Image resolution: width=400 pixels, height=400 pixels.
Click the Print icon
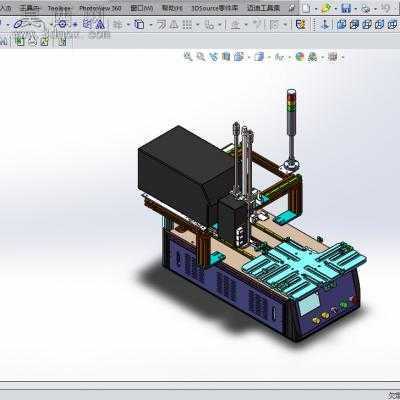[x=366, y=8]
